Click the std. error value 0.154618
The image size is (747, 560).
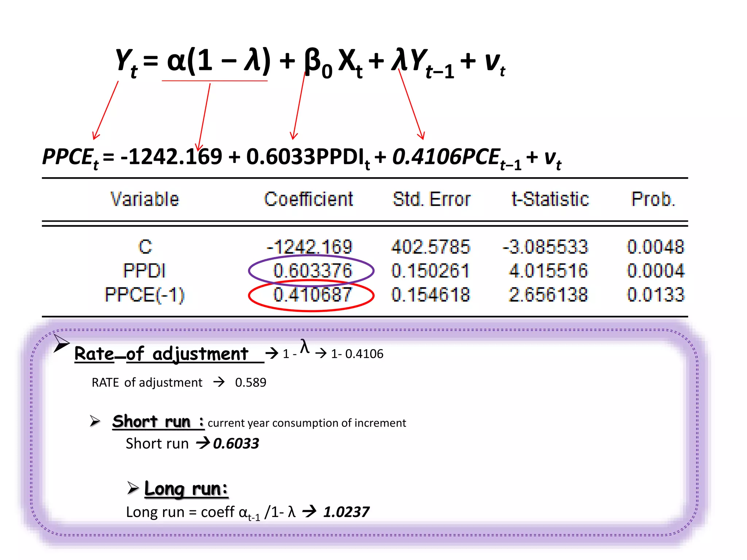tap(430, 295)
